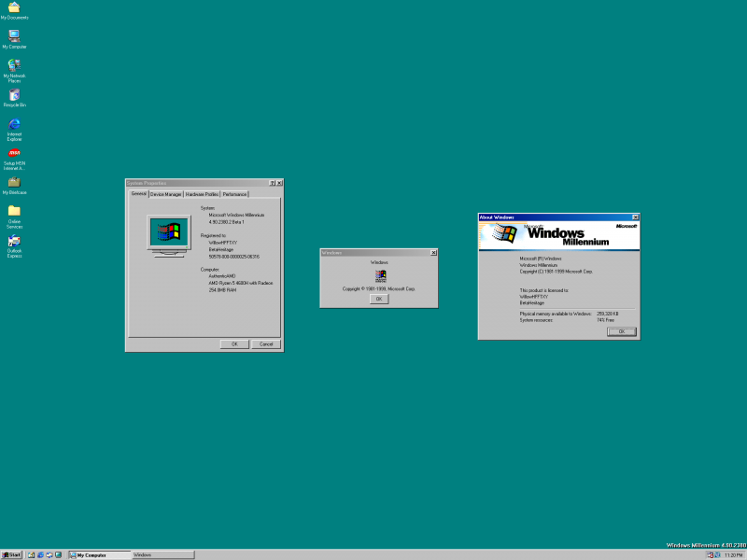Select the My Briefcase desktop icon
The height and width of the screenshot is (560, 747).
(x=14, y=186)
